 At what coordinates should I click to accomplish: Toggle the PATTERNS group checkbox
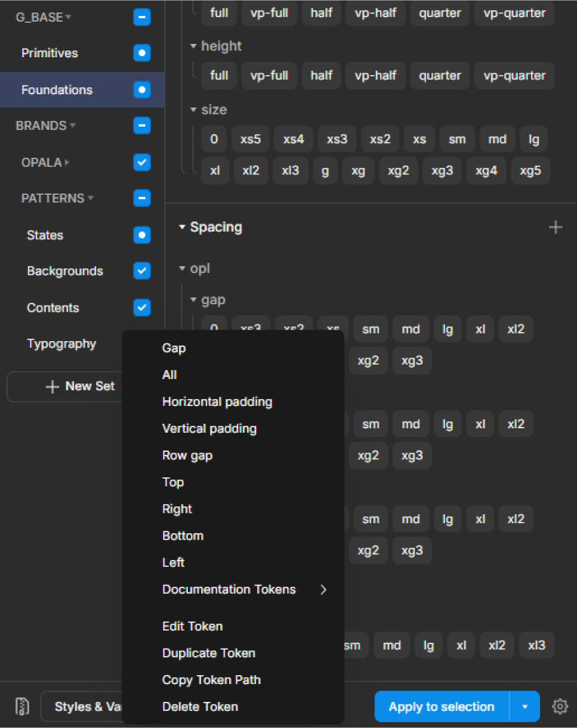[142, 199]
